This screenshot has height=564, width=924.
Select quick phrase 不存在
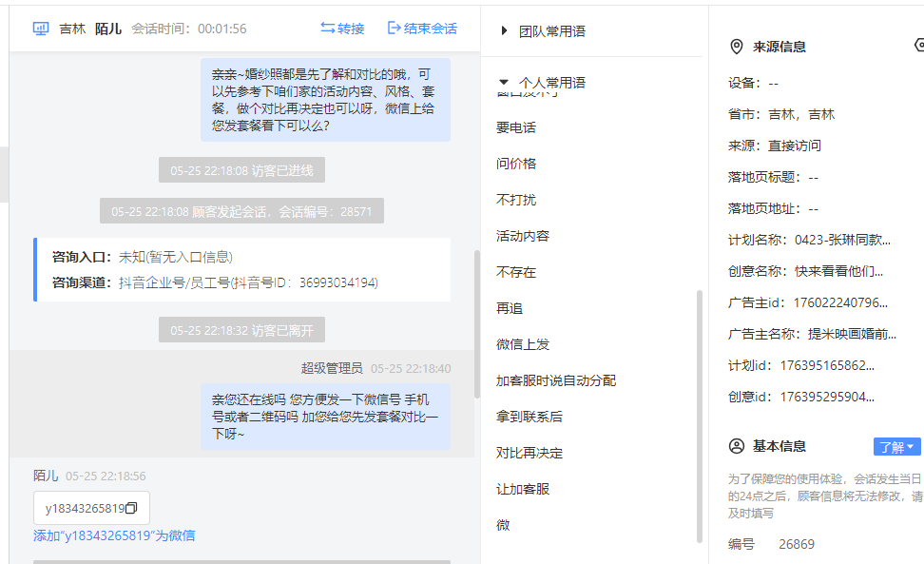point(516,272)
